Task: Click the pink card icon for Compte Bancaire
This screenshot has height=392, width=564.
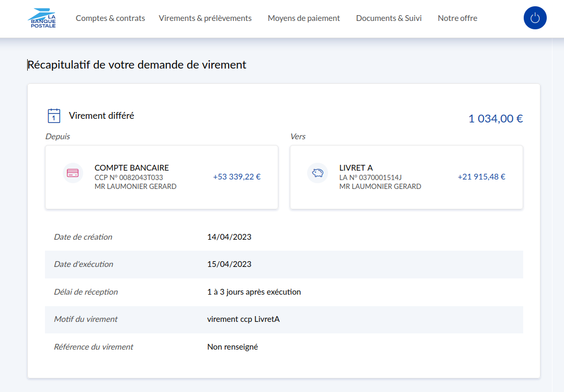Action: tap(73, 173)
